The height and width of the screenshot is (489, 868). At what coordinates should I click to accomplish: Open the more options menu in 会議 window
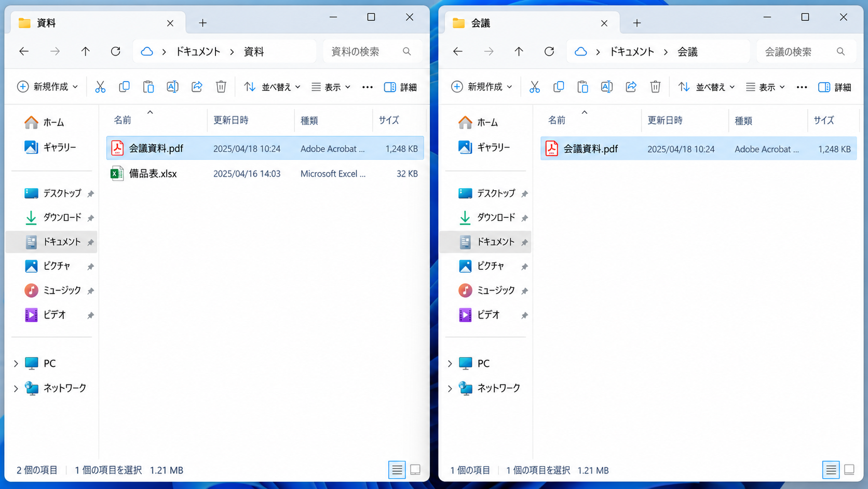(x=802, y=87)
